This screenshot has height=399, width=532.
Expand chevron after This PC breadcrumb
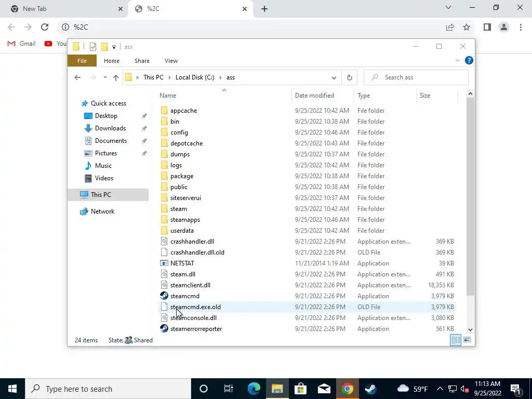pos(170,78)
